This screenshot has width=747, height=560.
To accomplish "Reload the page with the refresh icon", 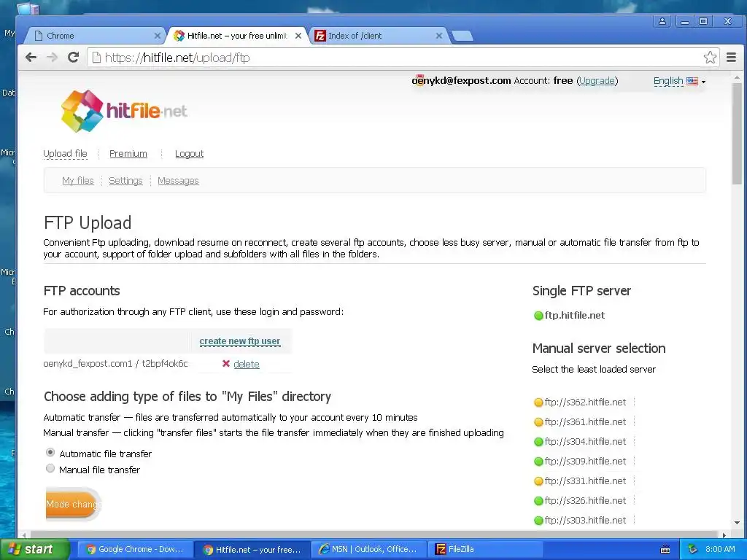I will click(73, 58).
